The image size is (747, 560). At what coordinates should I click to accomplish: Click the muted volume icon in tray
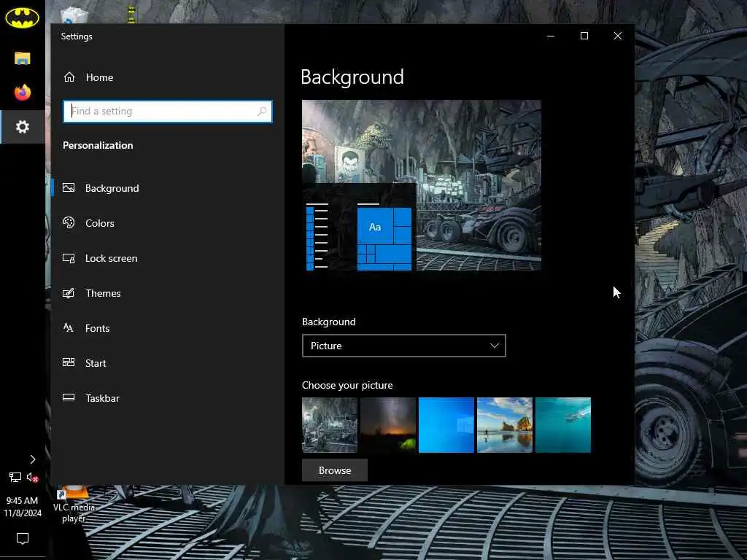tap(32, 477)
